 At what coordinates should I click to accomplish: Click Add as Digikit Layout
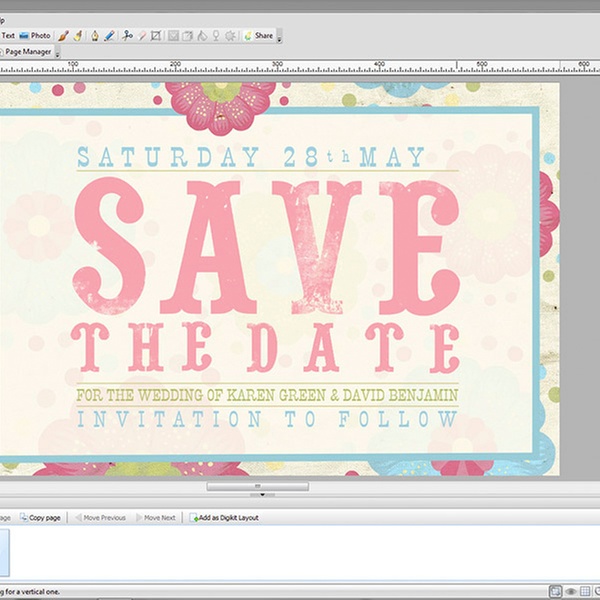point(224,517)
